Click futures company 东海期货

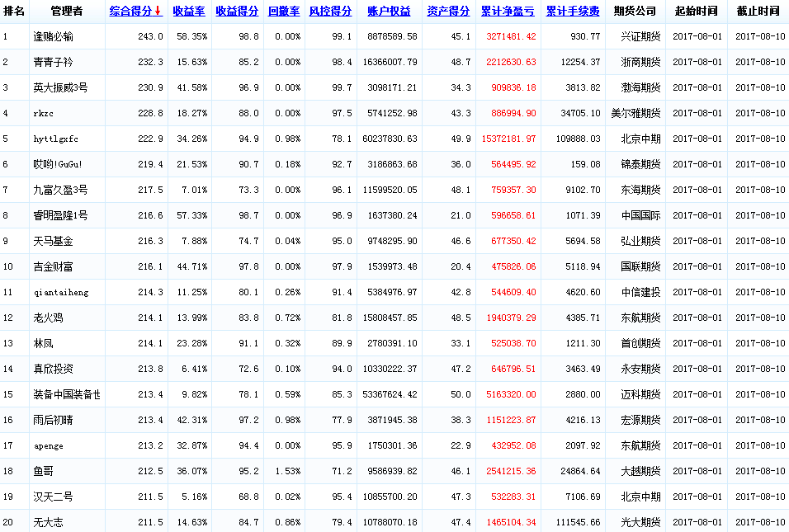pos(640,190)
